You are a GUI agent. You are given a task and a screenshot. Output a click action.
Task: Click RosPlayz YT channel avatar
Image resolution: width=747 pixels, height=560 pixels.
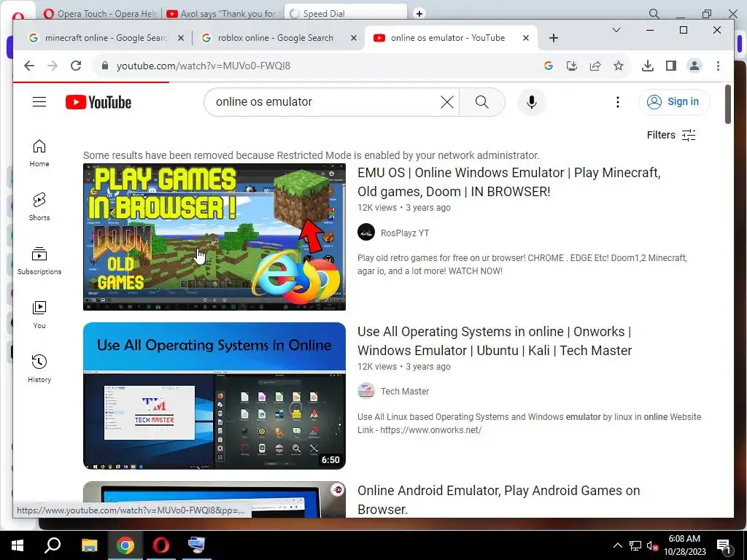point(366,233)
